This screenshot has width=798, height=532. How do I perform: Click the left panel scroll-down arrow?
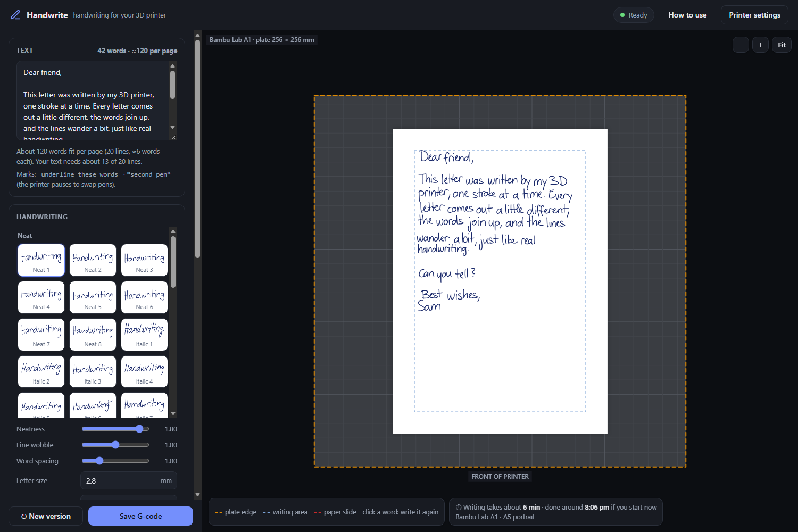[197, 495]
